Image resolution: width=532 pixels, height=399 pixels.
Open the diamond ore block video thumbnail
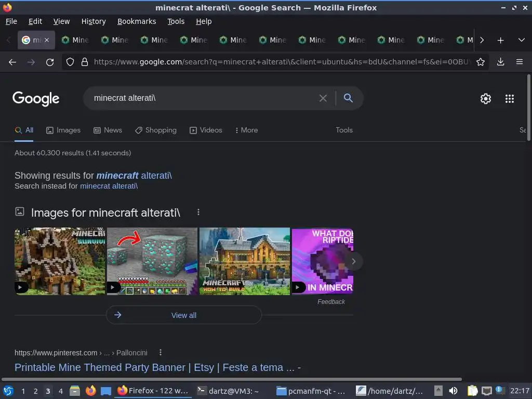(x=152, y=261)
